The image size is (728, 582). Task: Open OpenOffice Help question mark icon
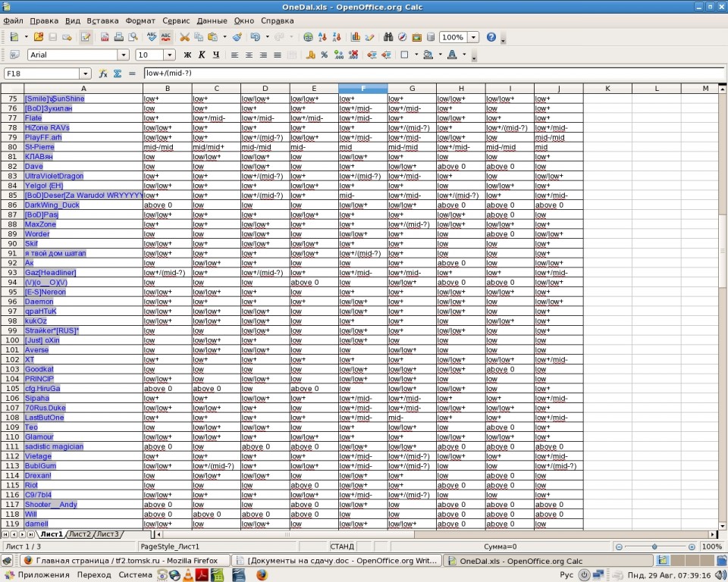tap(491, 37)
